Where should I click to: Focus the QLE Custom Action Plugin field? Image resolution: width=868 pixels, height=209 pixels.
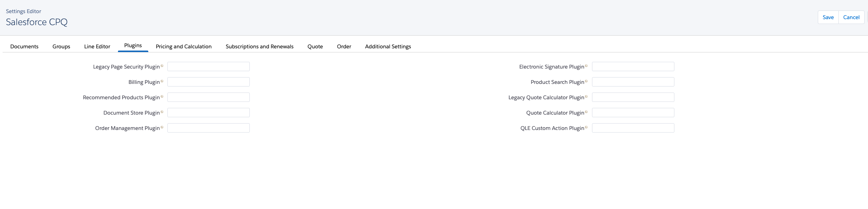pyautogui.click(x=633, y=128)
